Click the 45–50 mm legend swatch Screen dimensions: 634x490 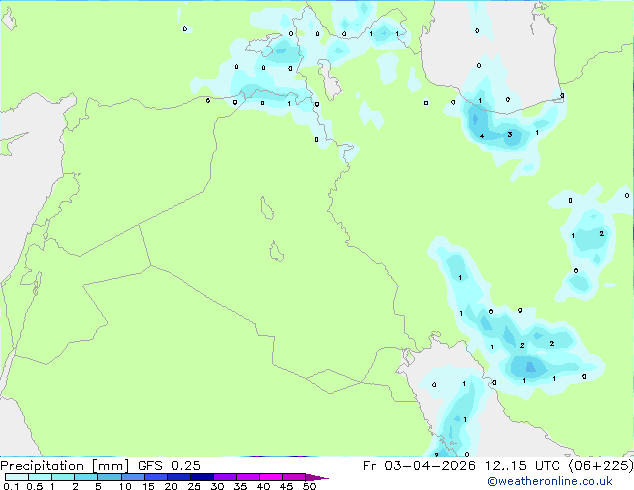pos(294,477)
